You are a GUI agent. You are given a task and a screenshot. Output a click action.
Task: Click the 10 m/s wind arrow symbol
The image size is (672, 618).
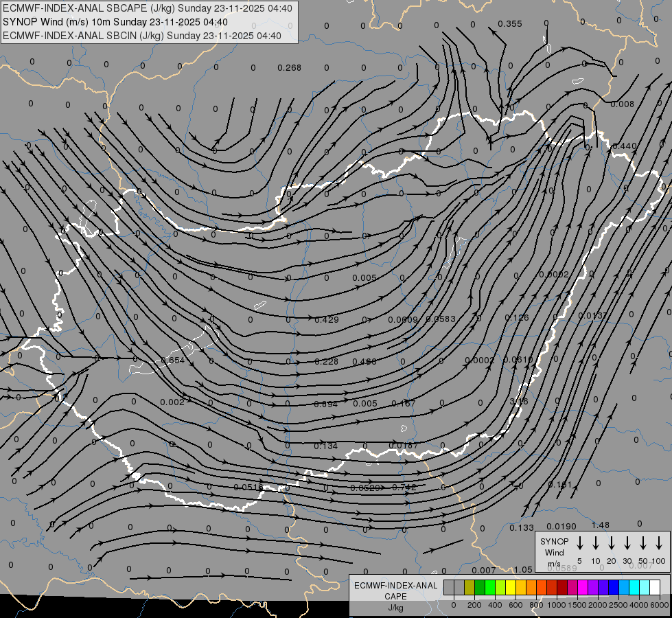coord(596,542)
